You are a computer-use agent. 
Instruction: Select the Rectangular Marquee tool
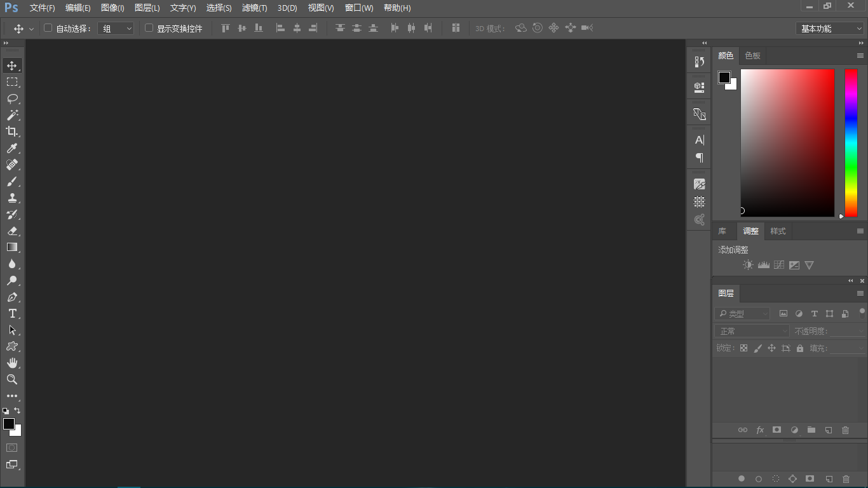12,82
